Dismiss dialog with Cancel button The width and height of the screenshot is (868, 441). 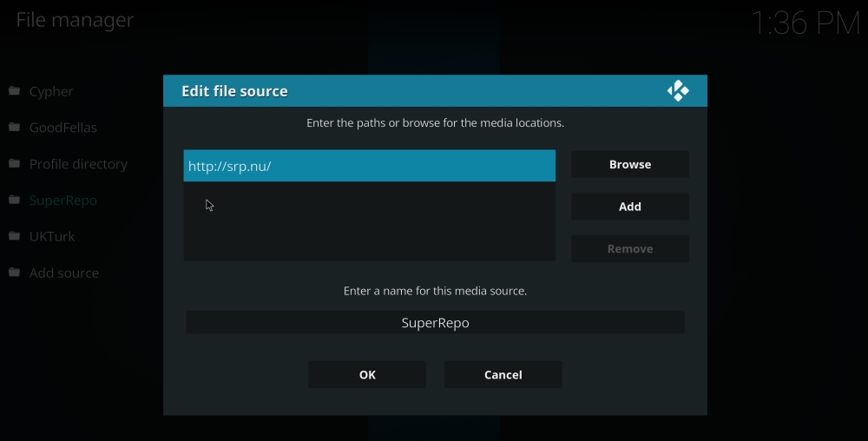(503, 375)
